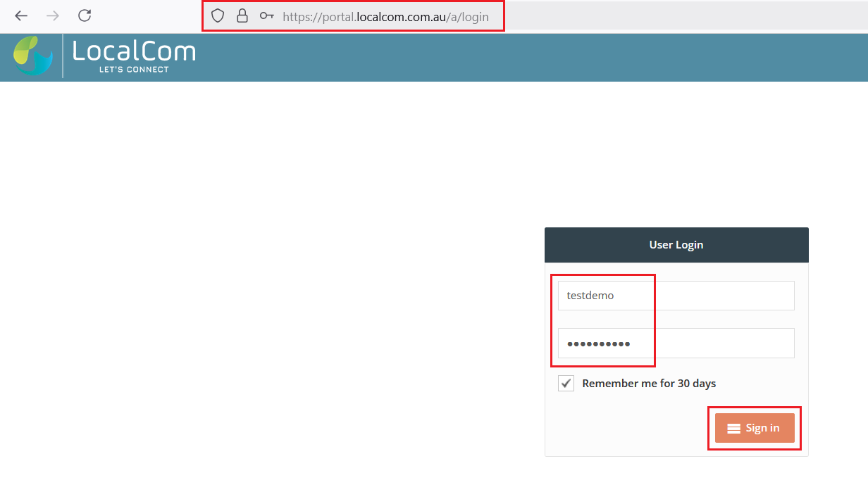Click the LocalCom wordmark text
The height and width of the screenshot is (485, 868).
click(134, 51)
